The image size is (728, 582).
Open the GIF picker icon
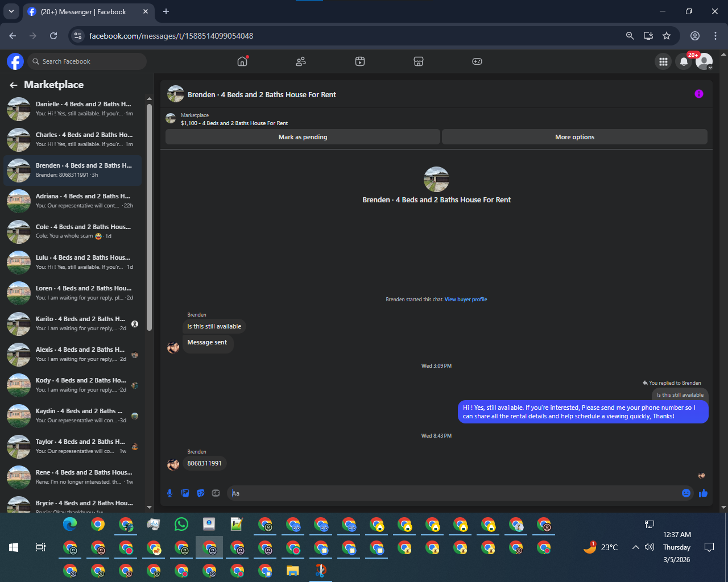tap(216, 493)
